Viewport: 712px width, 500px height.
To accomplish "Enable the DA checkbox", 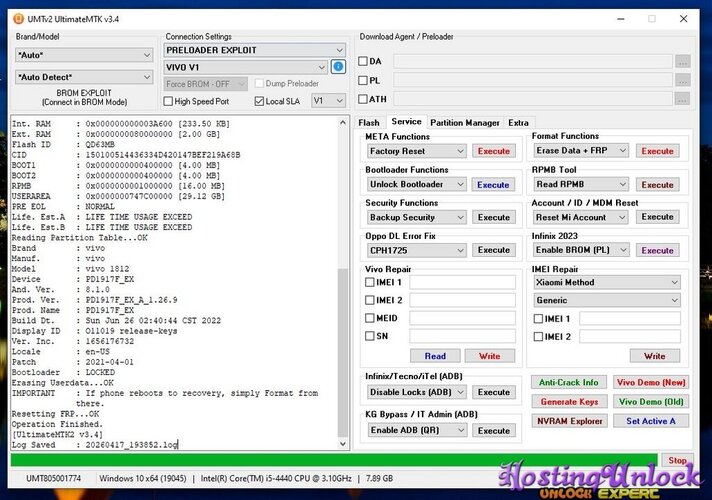I will tap(363, 61).
